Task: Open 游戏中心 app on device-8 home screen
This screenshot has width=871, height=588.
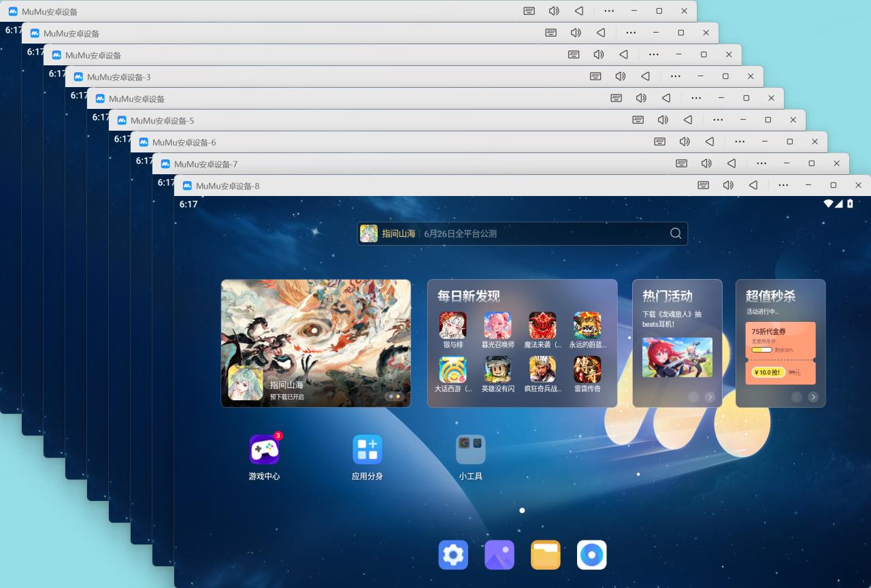Action: pyautogui.click(x=264, y=450)
